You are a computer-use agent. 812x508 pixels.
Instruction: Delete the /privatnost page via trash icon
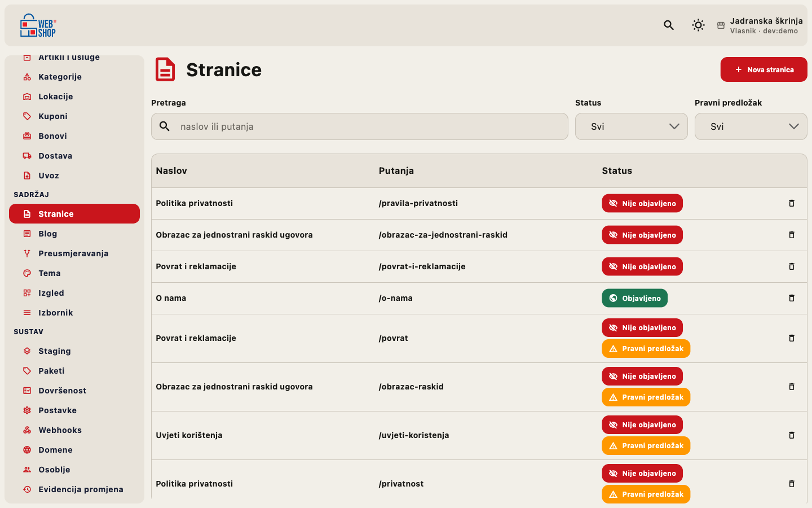click(x=792, y=484)
